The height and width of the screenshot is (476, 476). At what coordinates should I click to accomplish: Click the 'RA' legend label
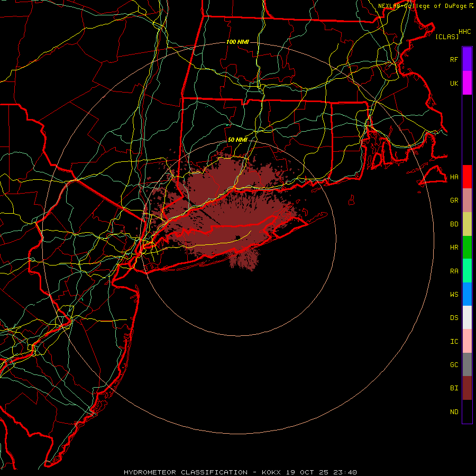tap(454, 271)
